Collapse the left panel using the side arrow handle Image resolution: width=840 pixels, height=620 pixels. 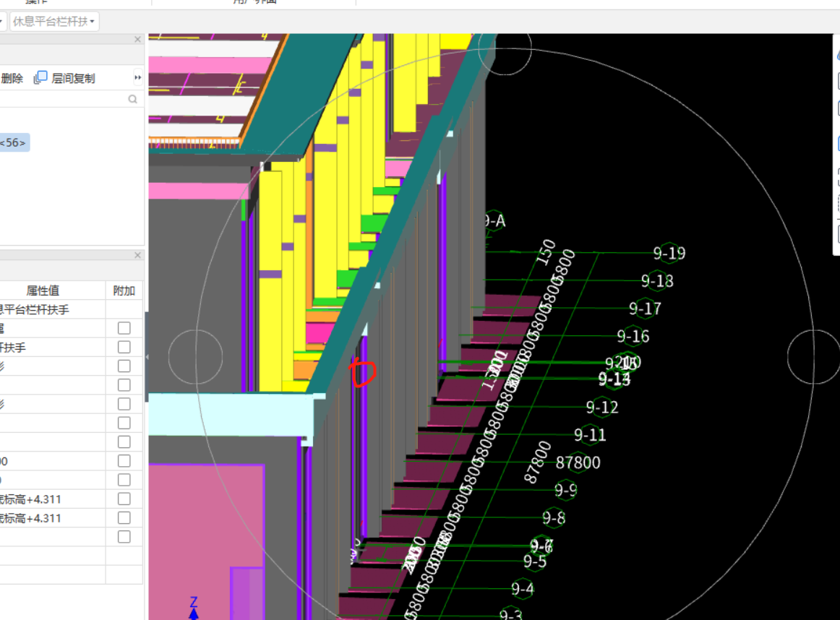[x=147, y=356]
